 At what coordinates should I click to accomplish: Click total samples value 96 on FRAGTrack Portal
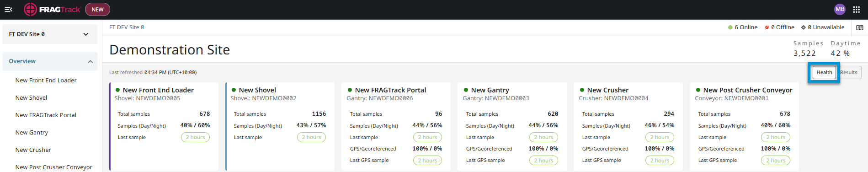click(x=439, y=114)
